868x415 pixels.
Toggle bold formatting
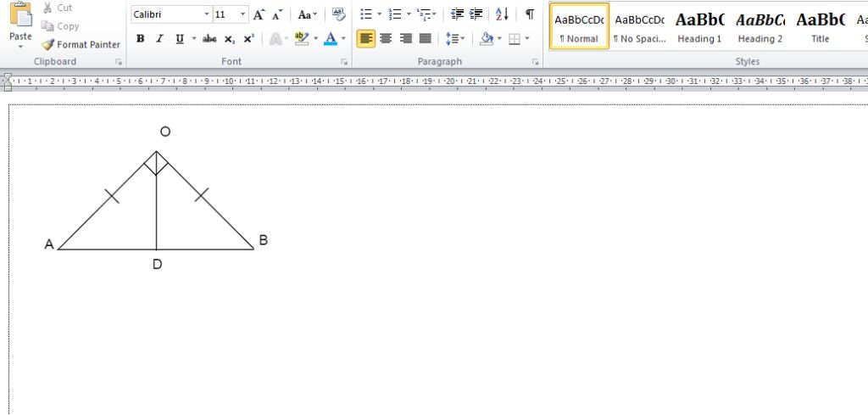click(x=140, y=38)
